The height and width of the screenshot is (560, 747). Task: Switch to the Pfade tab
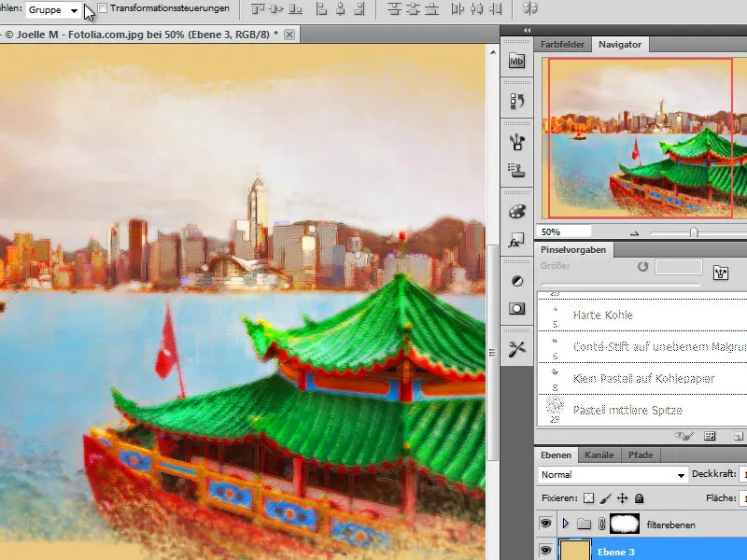coord(641,455)
